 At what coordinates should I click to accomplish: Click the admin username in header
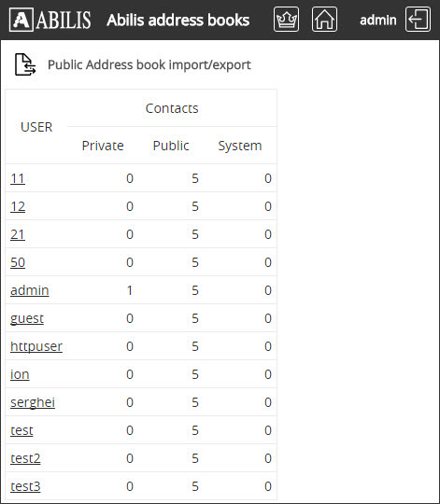pos(378,21)
